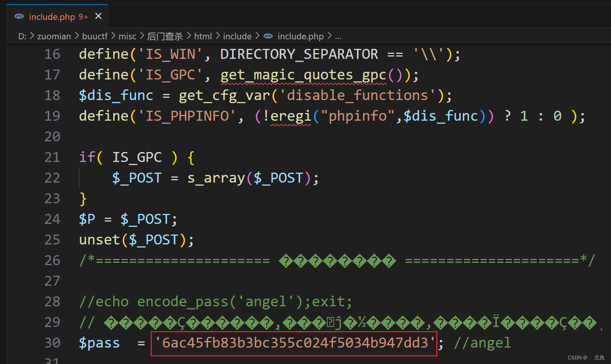611x364 pixels.
Task: Click eregi function with squiggle underline
Action: (291, 116)
